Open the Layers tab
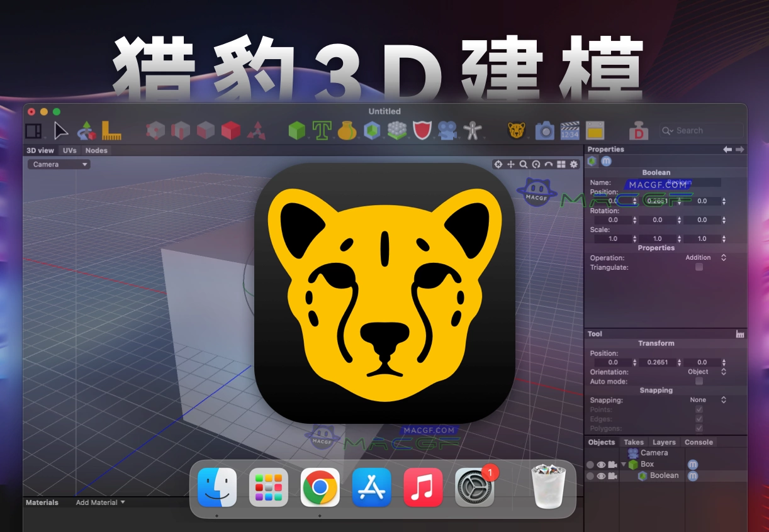This screenshot has width=769, height=532. [664, 442]
